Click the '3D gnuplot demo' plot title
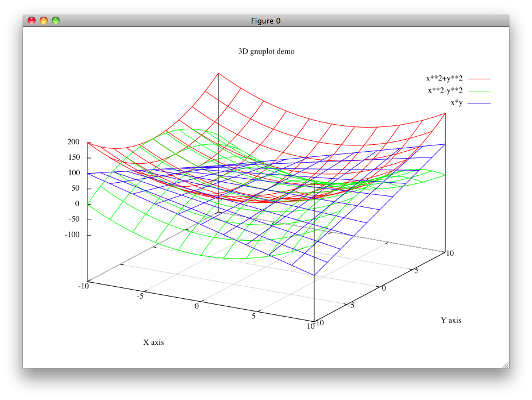 (x=267, y=51)
